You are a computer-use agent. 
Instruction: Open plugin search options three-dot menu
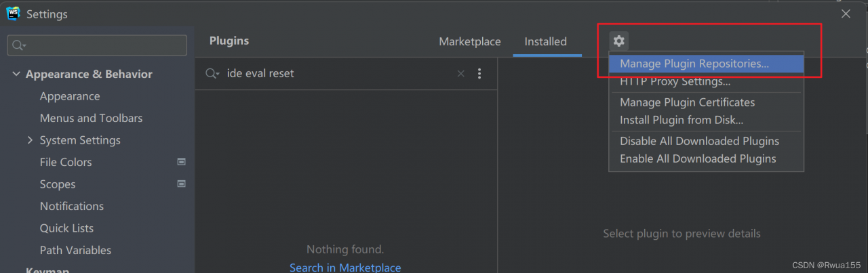pos(479,74)
